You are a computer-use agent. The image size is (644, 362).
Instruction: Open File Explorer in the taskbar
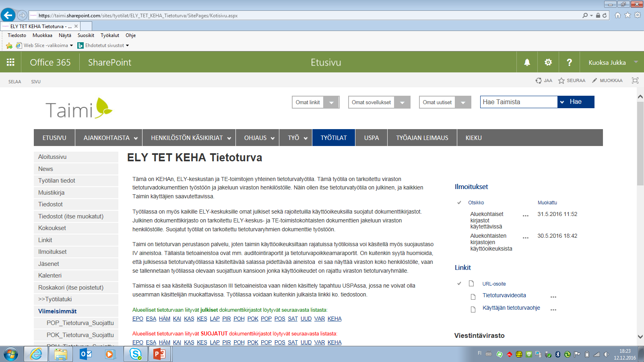[61, 354]
